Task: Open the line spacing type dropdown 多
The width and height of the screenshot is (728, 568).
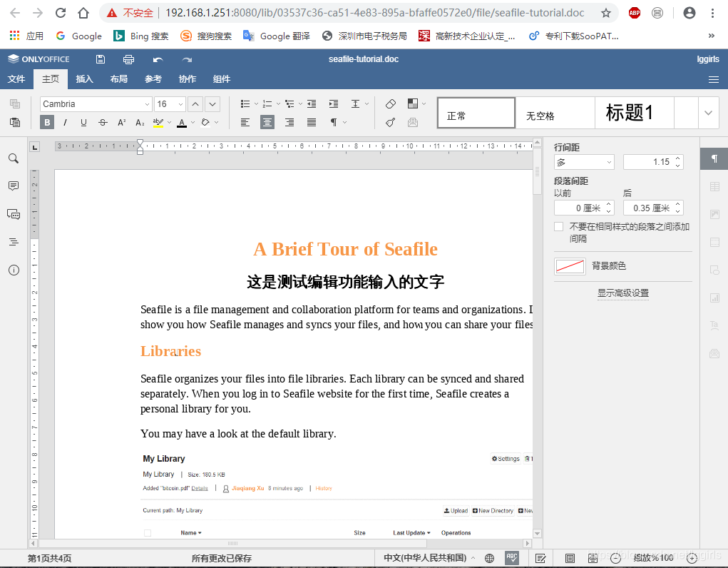Action: tap(584, 162)
